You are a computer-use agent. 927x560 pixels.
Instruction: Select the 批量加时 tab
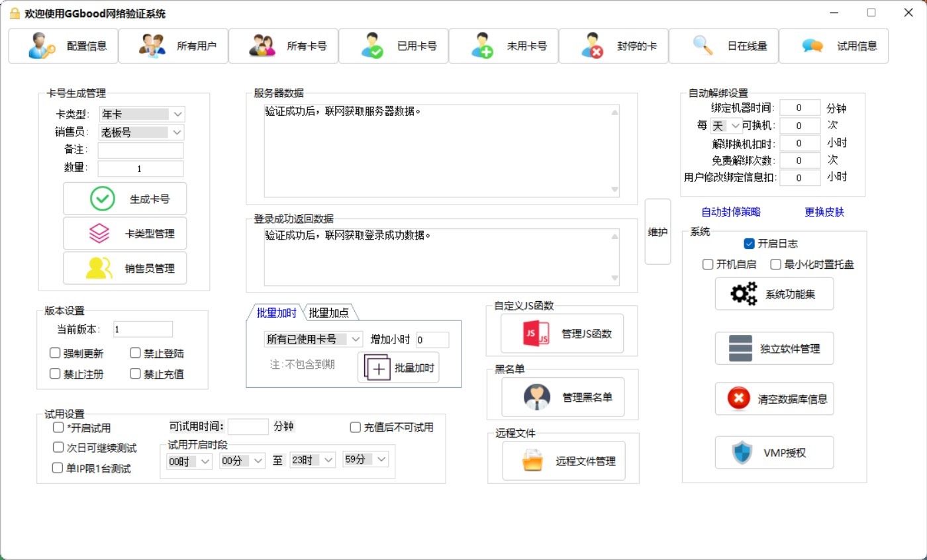pyautogui.click(x=276, y=313)
